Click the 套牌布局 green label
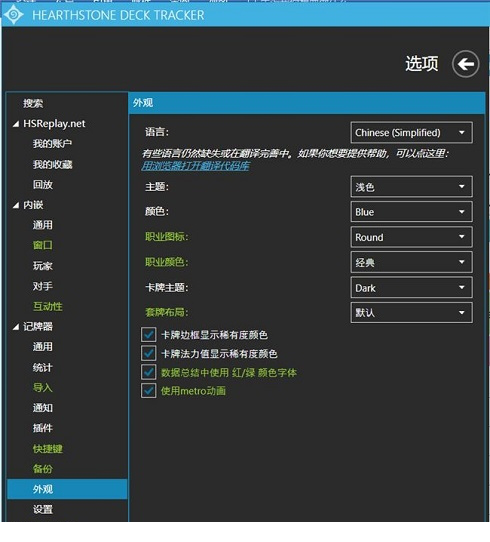 (x=167, y=312)
